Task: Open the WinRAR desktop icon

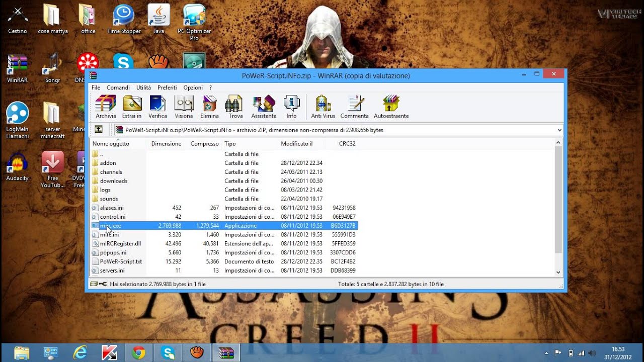Action: click(x=18, y=68)
